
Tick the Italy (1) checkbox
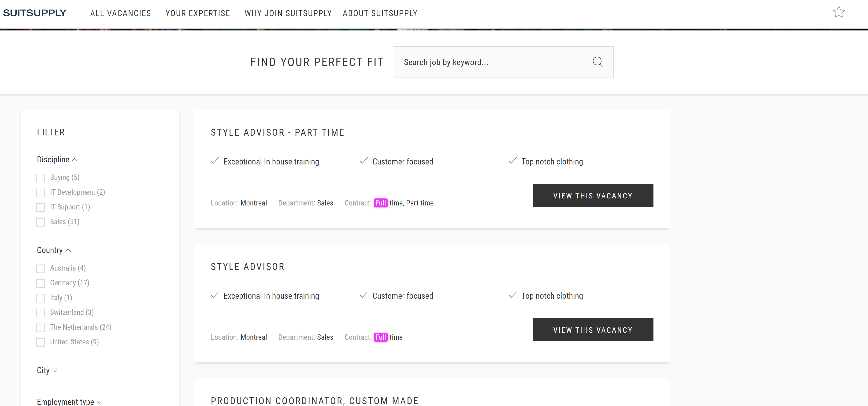pos(41,298)
